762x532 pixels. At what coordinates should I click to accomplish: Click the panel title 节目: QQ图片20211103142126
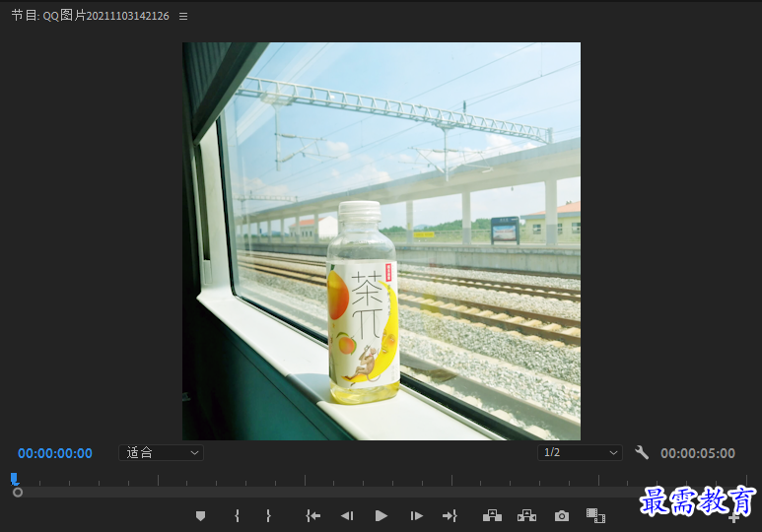tap(91, 16)
